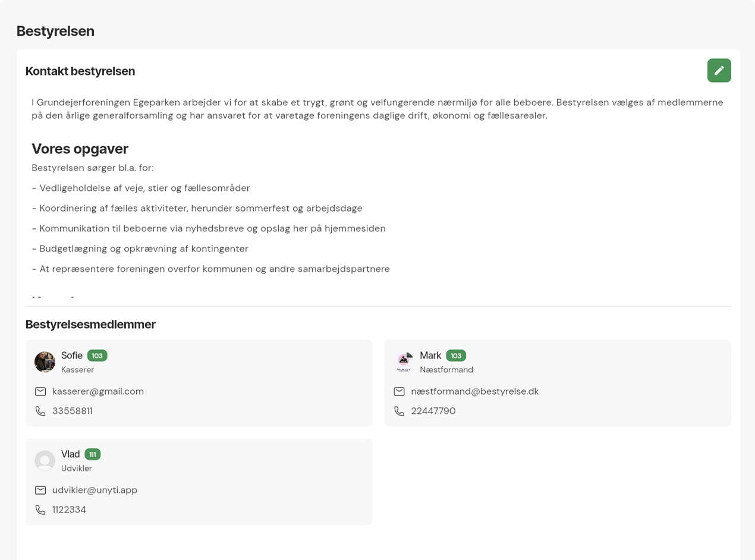Click the 103 badge next to Sofie

click(x=97, y=355)
